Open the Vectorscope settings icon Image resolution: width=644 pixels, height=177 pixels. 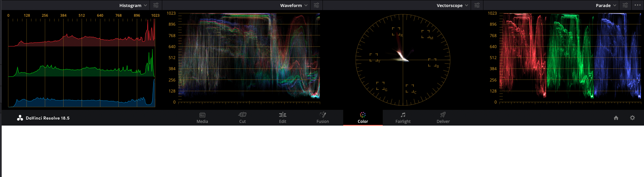click(x=477, y=5)
